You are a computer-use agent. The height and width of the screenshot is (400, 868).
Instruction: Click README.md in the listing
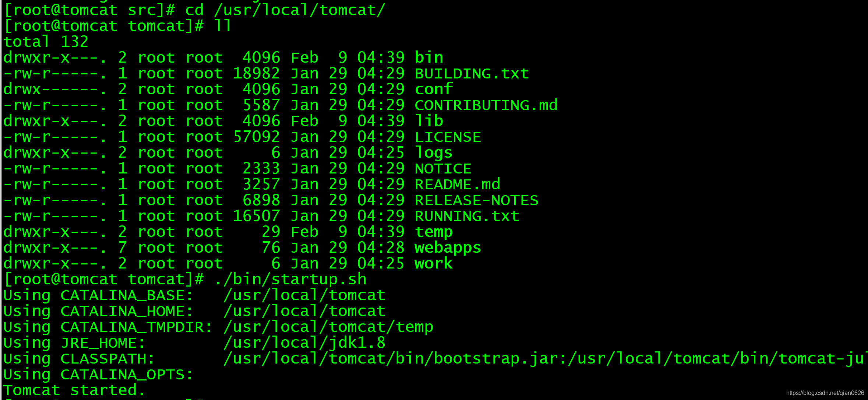tap(458, 184)
